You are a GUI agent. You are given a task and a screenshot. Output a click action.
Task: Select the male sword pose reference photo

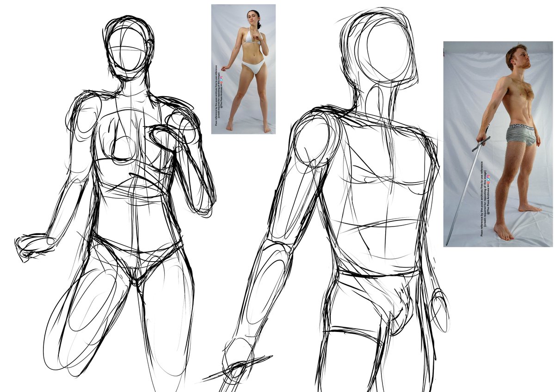coord(498,144)
